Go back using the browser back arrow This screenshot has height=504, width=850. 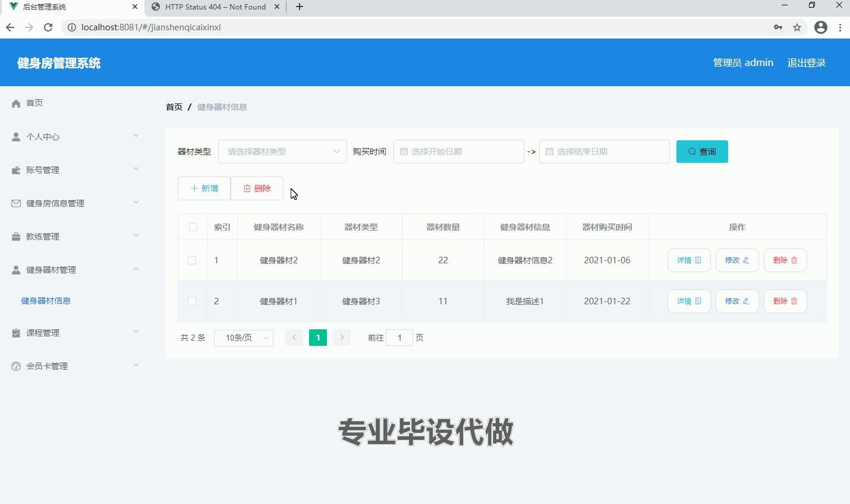[x=10, y=27]
